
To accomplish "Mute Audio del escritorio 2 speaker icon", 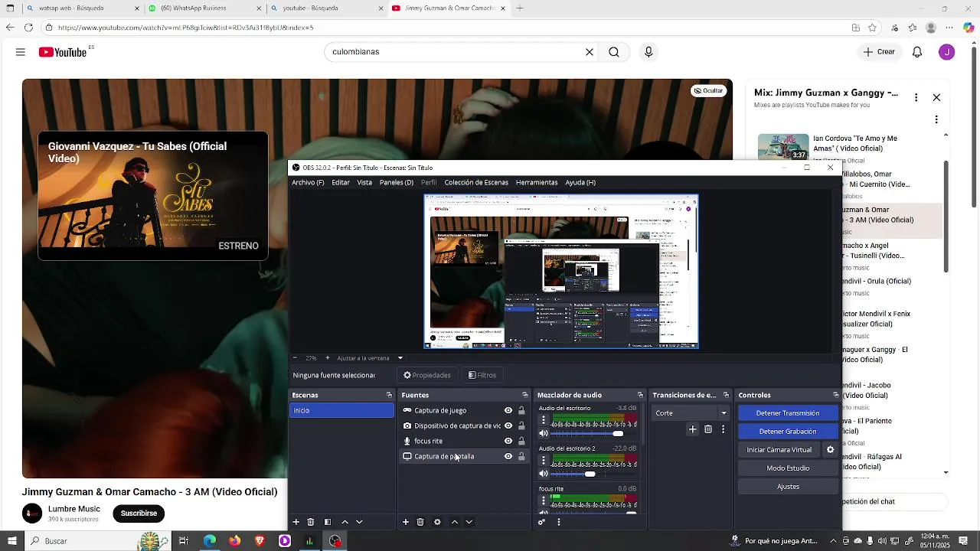I will [x=544, y=474].
